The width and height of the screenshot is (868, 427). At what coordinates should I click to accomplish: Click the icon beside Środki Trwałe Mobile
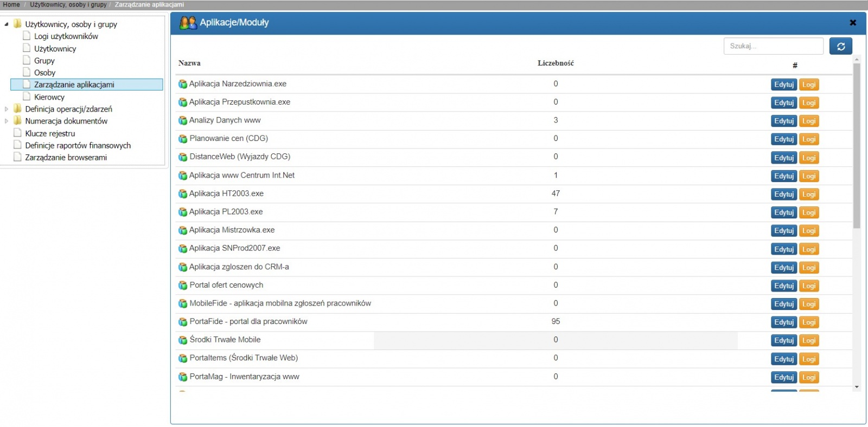pyautogui.click(x=183, y=340)
